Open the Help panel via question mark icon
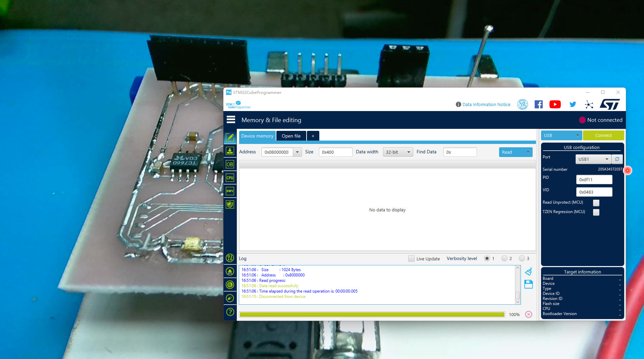Screen dimensions: 644x359 (x=230, y=312)
